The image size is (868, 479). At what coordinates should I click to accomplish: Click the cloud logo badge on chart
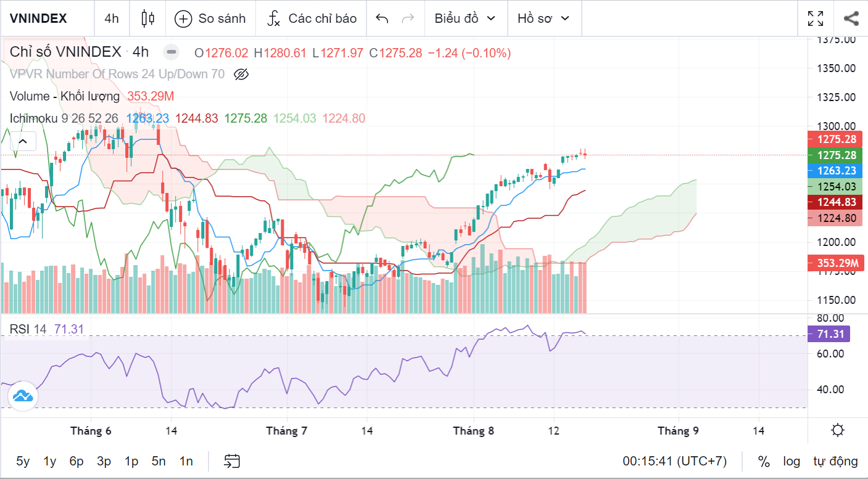point(22,396)
